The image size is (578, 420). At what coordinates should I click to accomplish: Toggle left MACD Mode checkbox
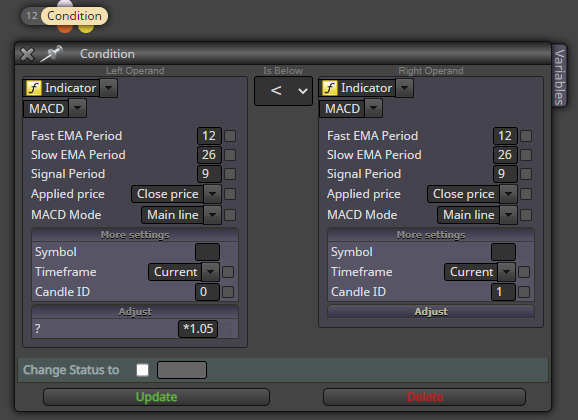230,215
